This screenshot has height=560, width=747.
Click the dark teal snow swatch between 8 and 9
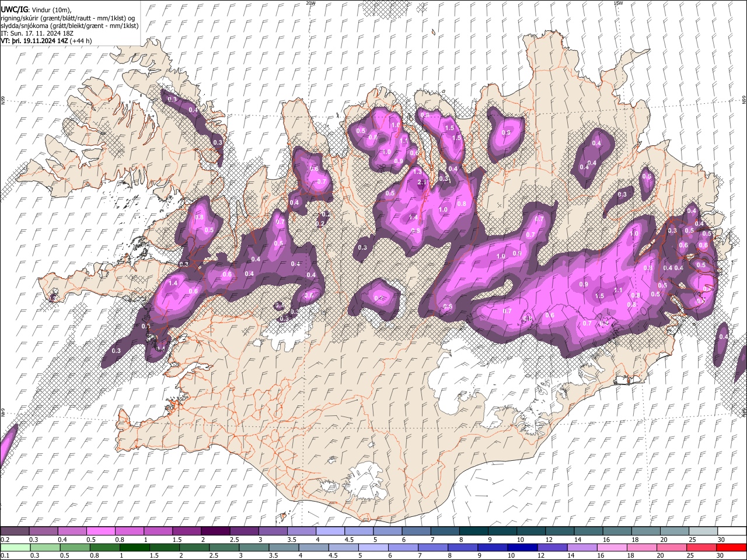coord(474,531)
